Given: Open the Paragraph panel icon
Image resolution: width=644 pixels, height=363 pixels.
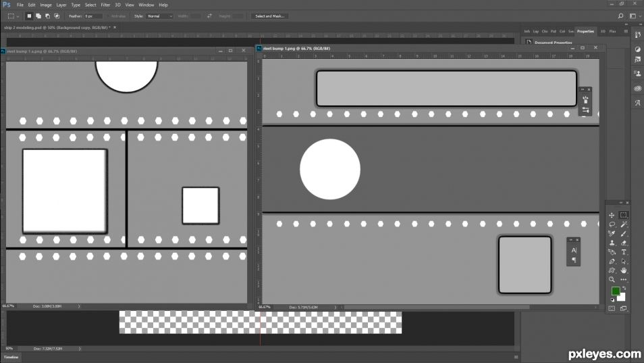Looking at the screenshot, I should pos(574,260).
